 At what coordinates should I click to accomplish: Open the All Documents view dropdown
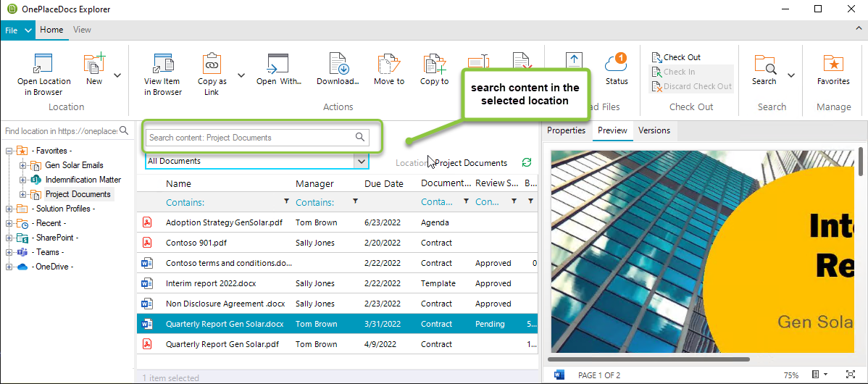362,161
